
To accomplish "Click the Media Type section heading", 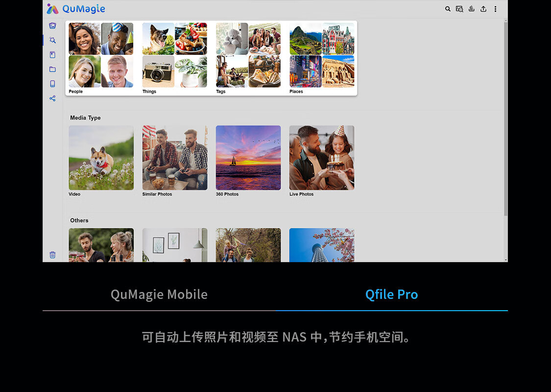I will (85, 118).
